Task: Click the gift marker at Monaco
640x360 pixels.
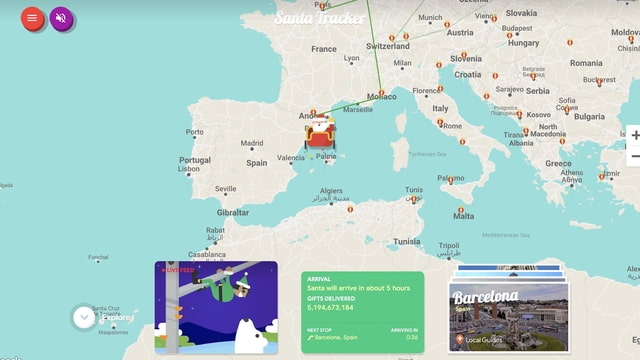Action: [x=381, y=93]
